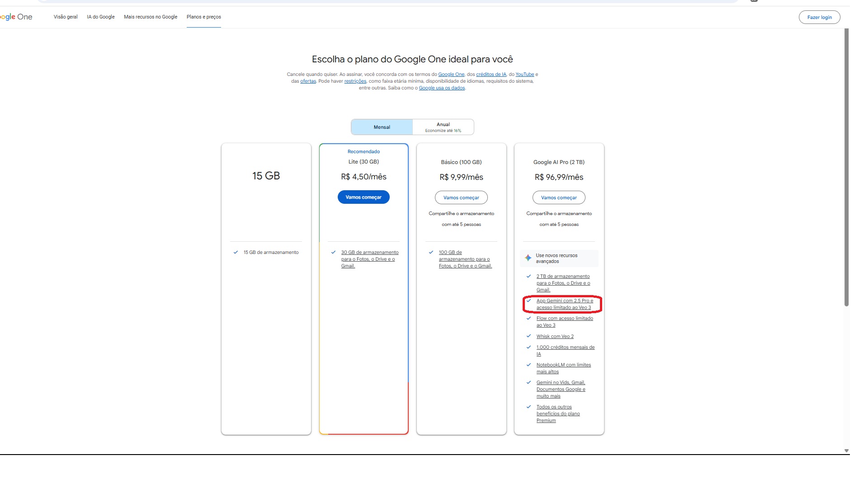Open Mais recursos no Google tab
The image size is (868, 488).
(151, 17)
